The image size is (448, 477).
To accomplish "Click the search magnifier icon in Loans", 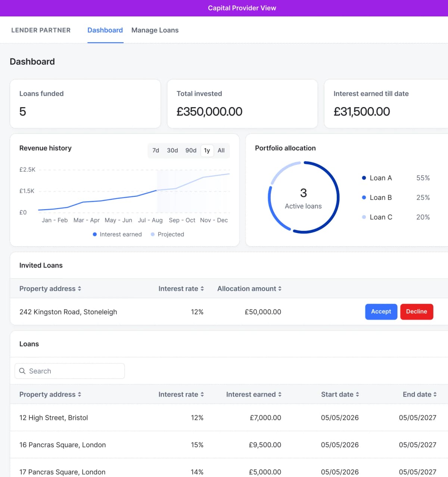I will 22,371.
